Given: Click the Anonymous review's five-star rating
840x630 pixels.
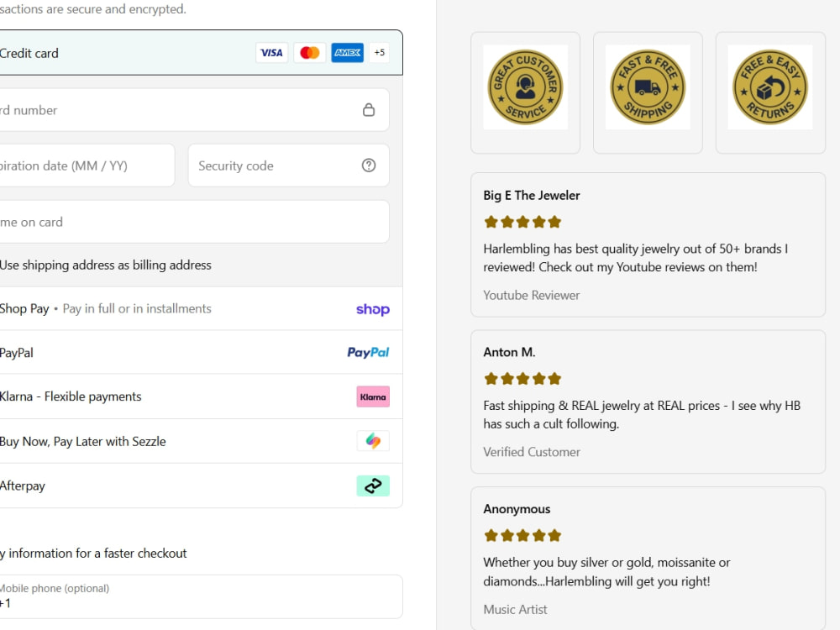Looking at the screenshot, I should click(522, 535).
